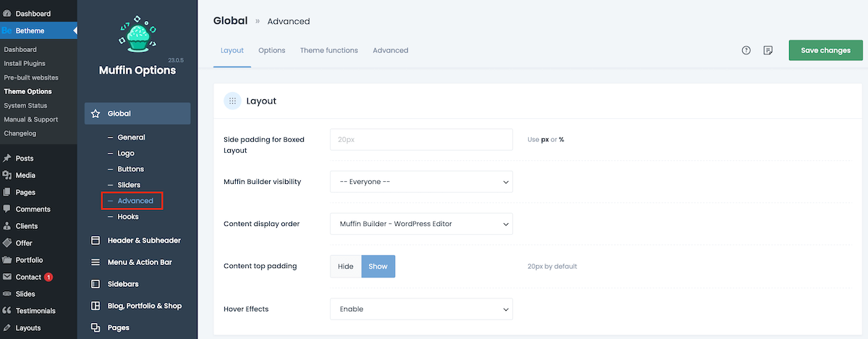Viewport: 868px width, 339px height.
Task: Open Install Plugins in Betheme menu
Action: coord(25,64)
